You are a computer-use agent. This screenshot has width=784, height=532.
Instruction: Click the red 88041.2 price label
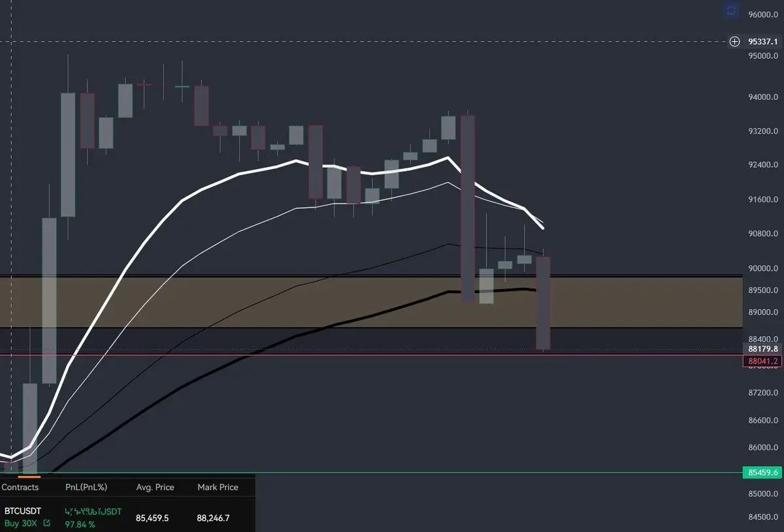tap(762, 360)
